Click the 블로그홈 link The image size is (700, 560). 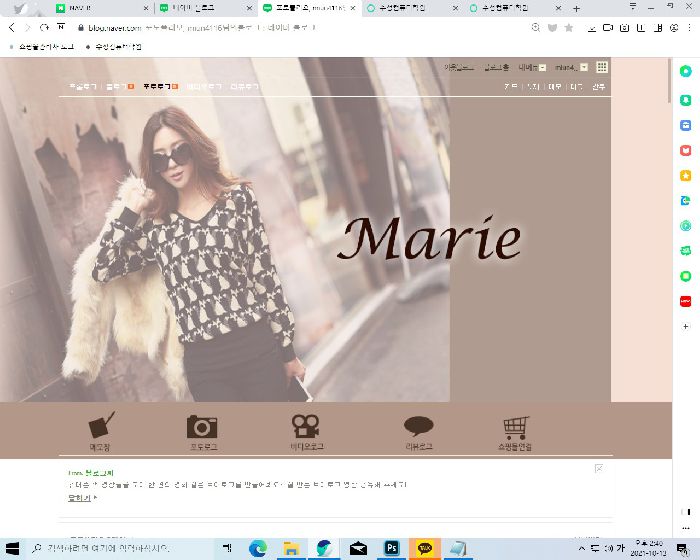(x=496, y=68)
